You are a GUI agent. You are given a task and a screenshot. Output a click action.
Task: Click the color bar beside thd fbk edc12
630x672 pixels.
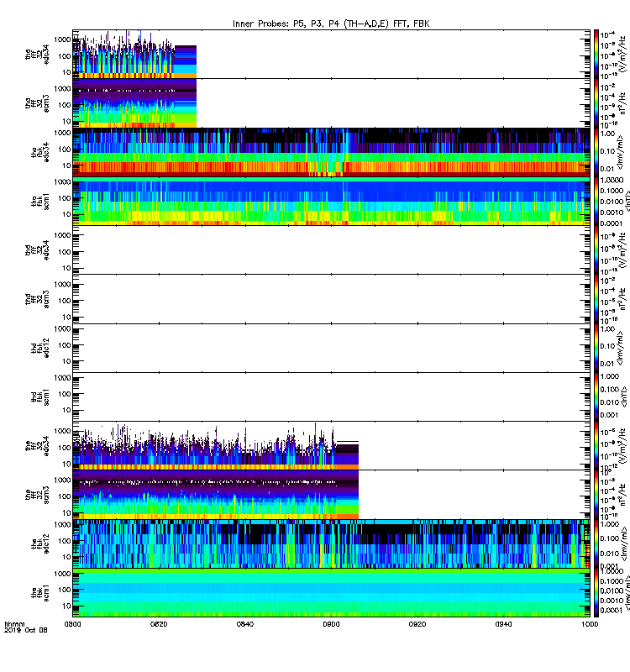click(596, 348)
